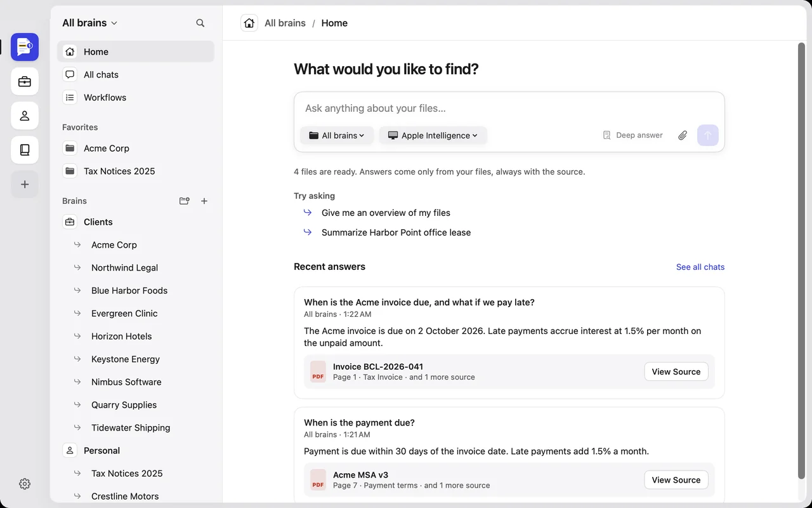
Task: Select suggestion Summarize Harbor Point office lease
Action: pos(396,232)
